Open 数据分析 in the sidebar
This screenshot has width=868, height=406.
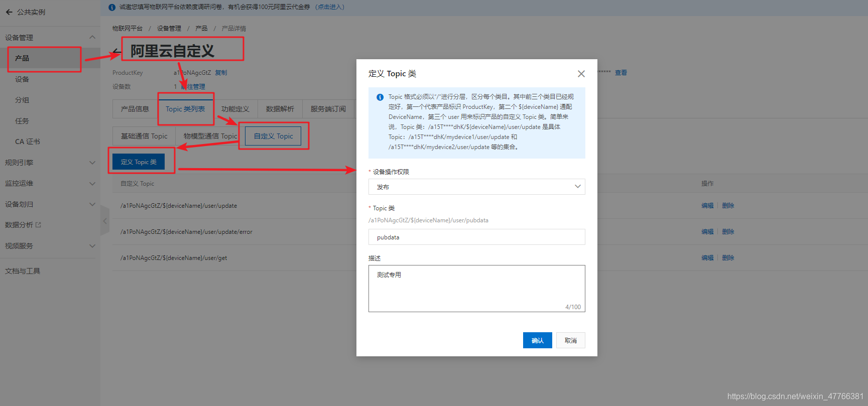coord(19,225)
